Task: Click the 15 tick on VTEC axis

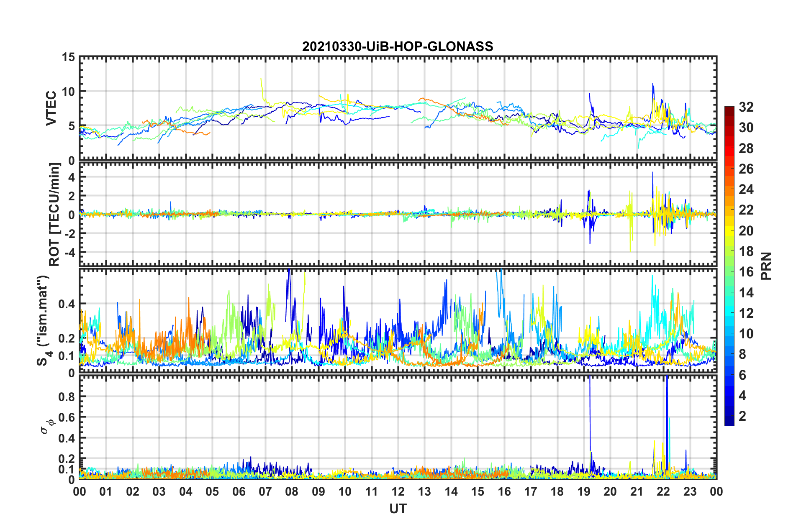Action: [69, 56]
